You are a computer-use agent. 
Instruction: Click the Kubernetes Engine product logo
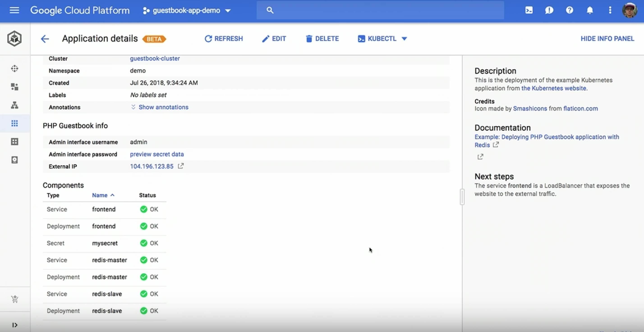[x=14, y=39]
